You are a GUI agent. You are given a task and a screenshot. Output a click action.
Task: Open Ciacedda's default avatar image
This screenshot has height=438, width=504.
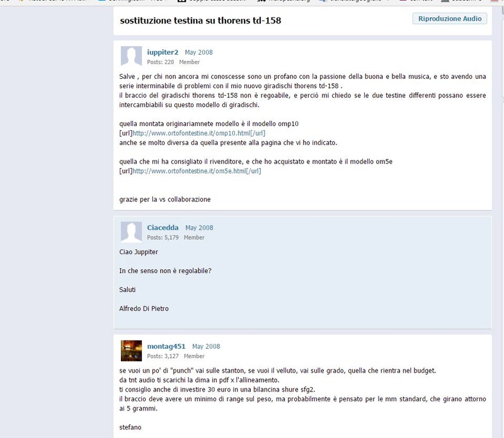[x=131, y=231]
